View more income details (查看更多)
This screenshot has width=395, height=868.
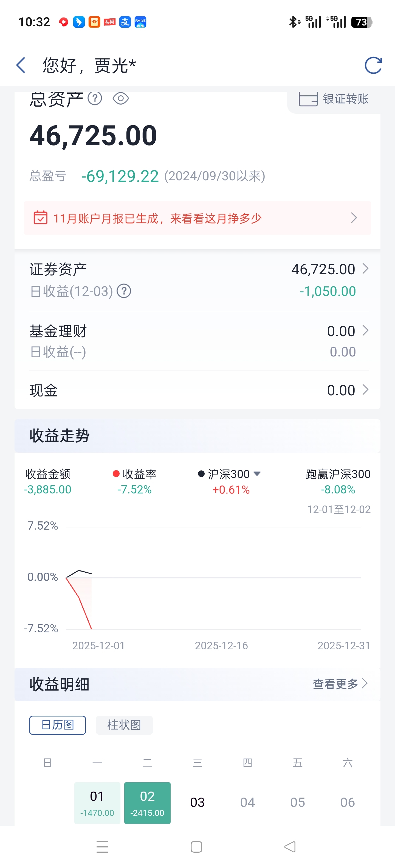[x=340, y=684]
